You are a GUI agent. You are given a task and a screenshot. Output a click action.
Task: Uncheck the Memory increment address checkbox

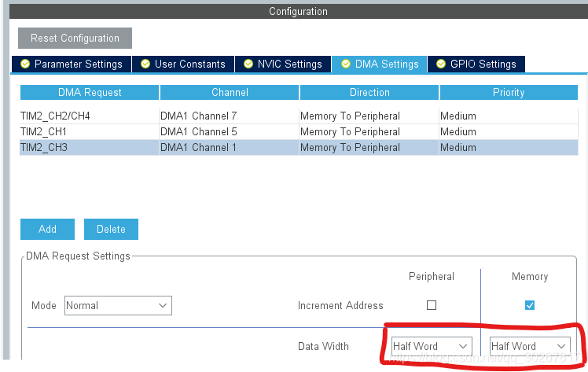[x=530, y=305]
